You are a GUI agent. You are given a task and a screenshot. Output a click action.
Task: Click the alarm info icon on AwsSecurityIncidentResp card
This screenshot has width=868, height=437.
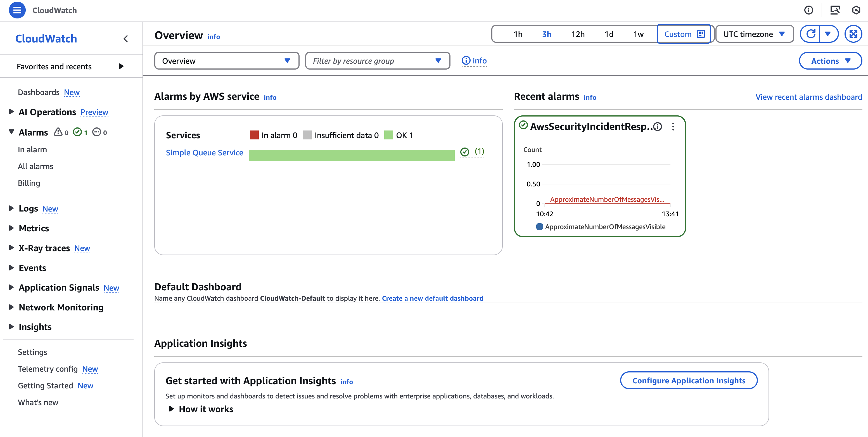pos(657,127)
